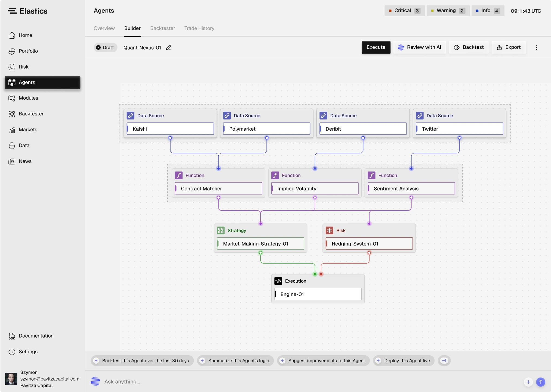Click the link icon on Polymarket data source
Image resolution: width=551 pixels, height=392 pixels.
[227, 116]
